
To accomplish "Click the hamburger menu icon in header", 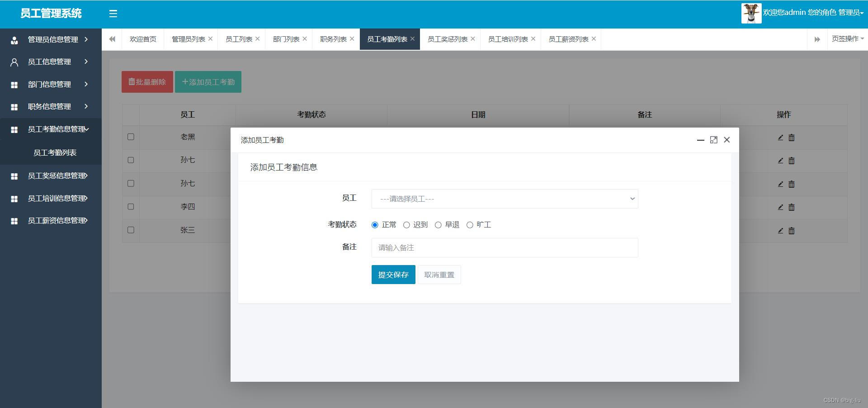I will pos(113,14).
